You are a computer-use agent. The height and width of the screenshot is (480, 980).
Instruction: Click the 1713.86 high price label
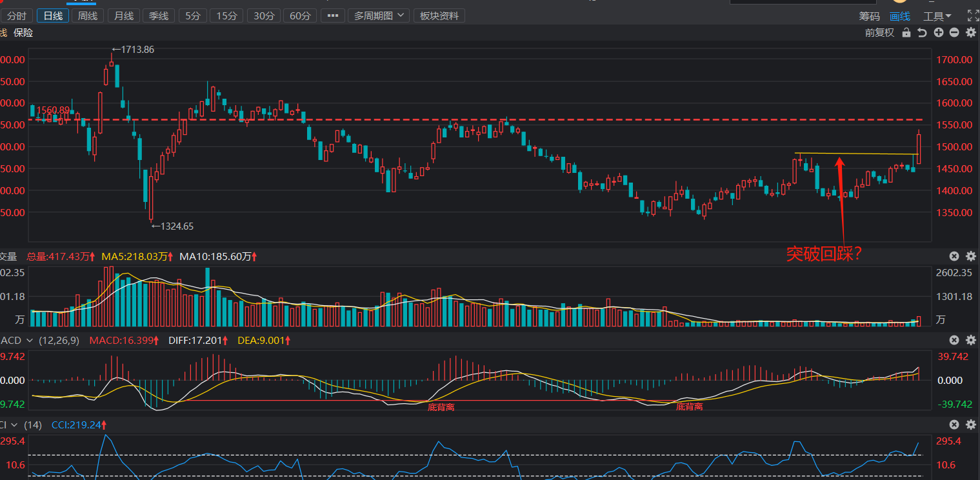tap(133, 49)
